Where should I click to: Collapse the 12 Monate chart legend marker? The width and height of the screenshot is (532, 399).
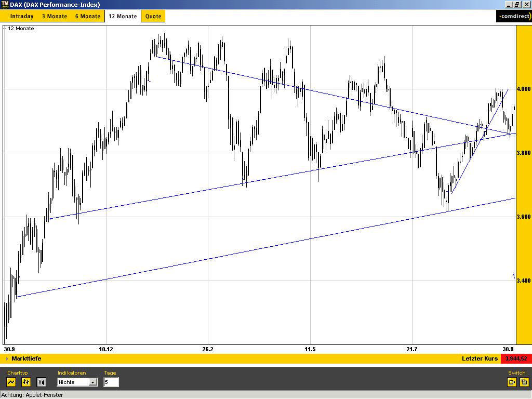coord(5,29)
